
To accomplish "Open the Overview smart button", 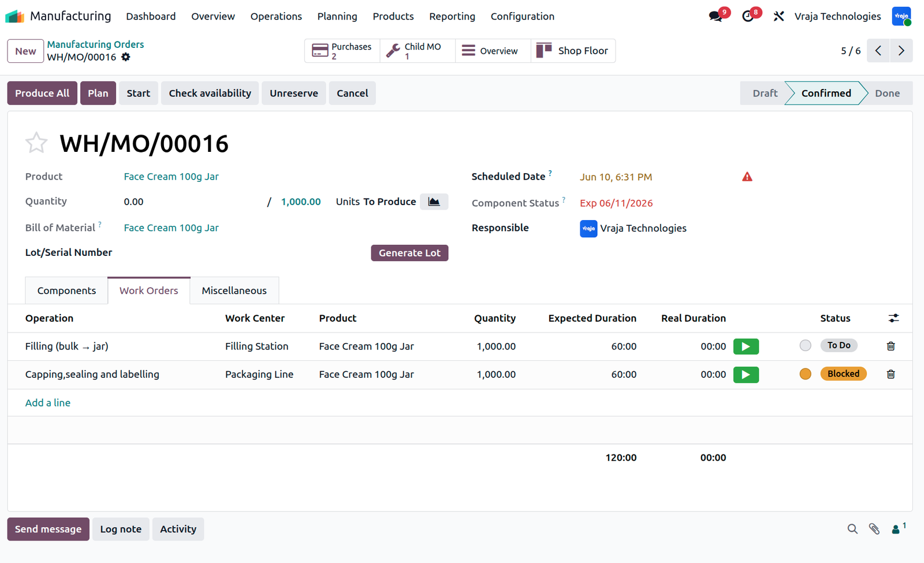I will click(493, 51).
